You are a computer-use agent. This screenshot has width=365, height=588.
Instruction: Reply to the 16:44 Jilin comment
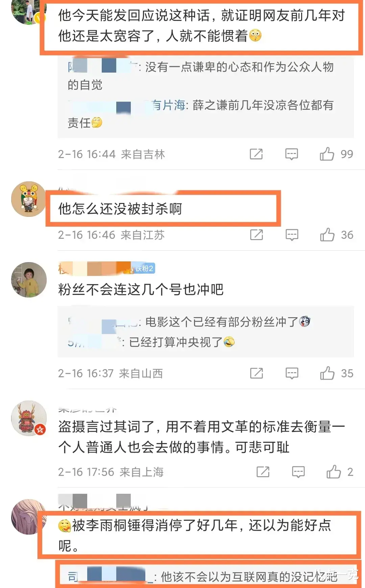point(291,154)
